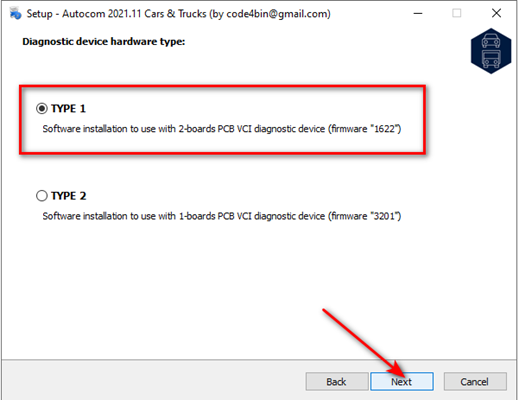The height and width of the screenshot is (400, 519).
Task: Click the setup installer icon in title bar
Action: (x=15, y=14)
